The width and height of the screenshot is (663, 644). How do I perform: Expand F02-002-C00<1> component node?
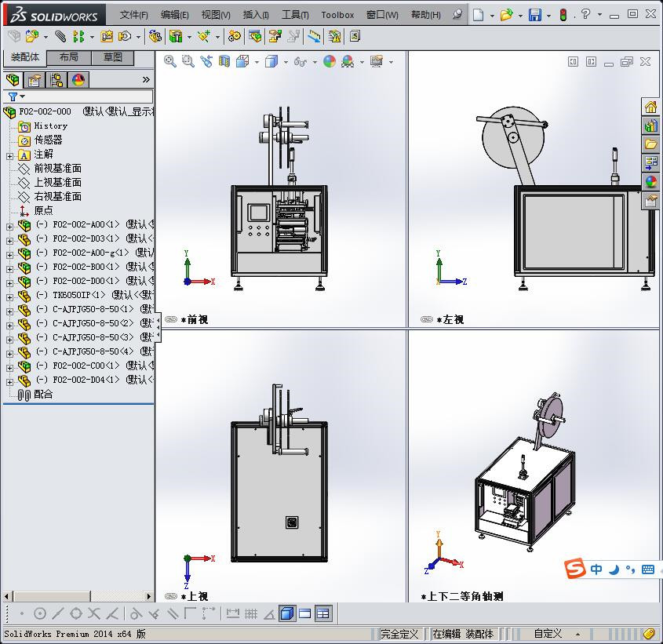9,368
